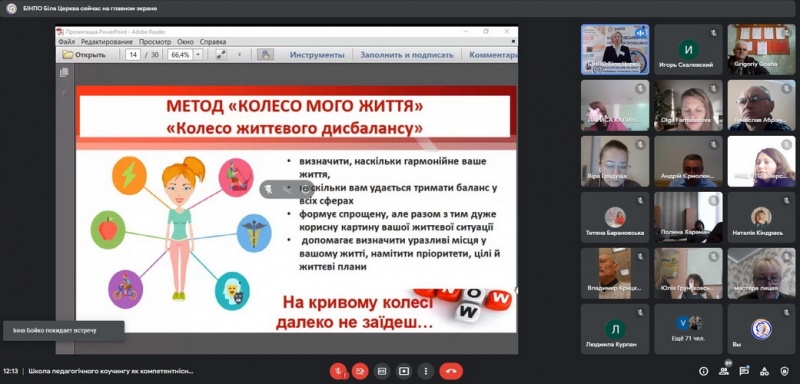Image resolution: width=800 pixels, height=384 pixels.
Task: Click the page number field showing 14
Action: tap(133, 55)
